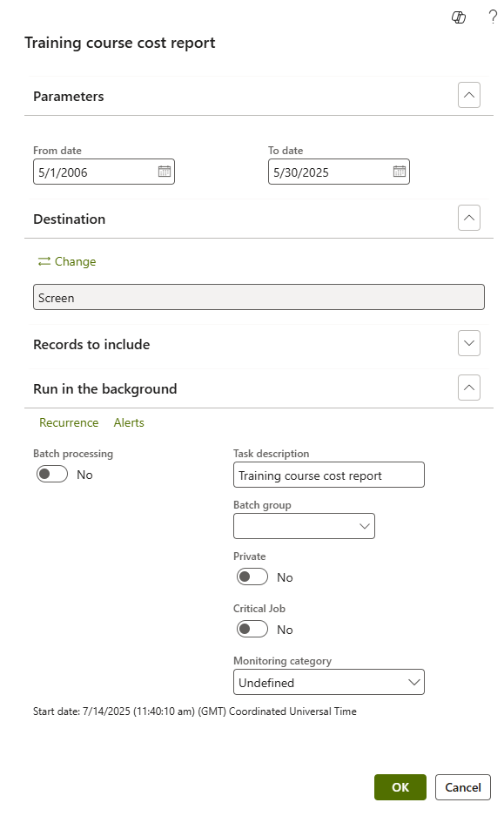This screenshot has width=504, height=816.
Task: Toggle the Private switch
Action: [x=252, y=577]
